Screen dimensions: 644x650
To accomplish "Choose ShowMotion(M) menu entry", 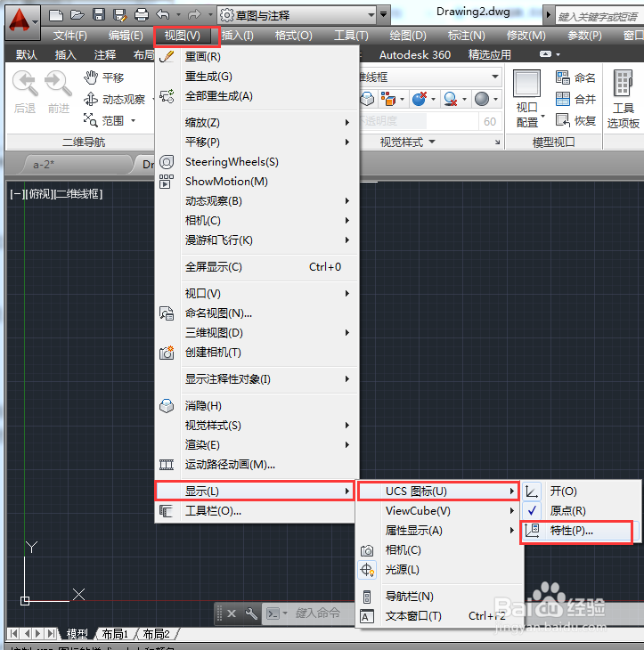I will (x=257, y=181).
